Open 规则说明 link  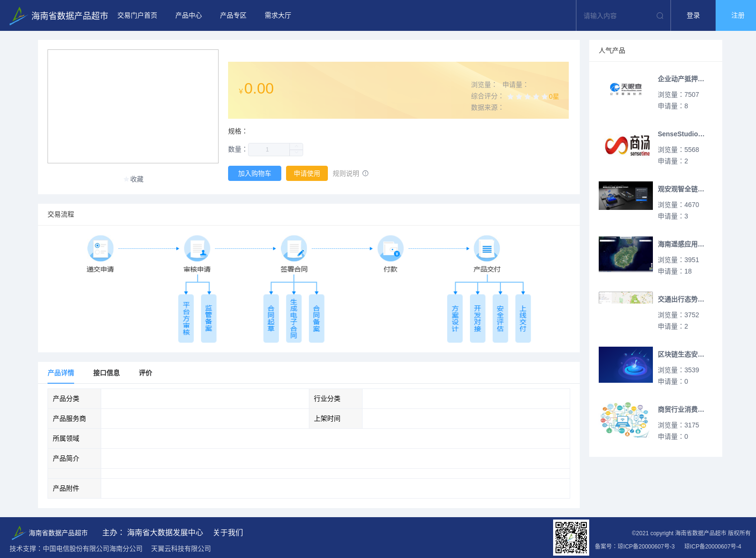tap(346, 173)
